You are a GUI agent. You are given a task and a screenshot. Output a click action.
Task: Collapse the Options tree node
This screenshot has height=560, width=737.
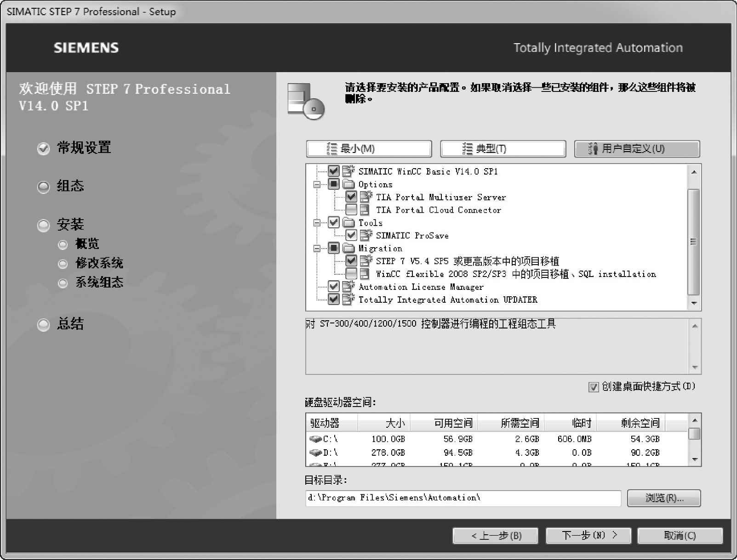(x=317, y=185)
